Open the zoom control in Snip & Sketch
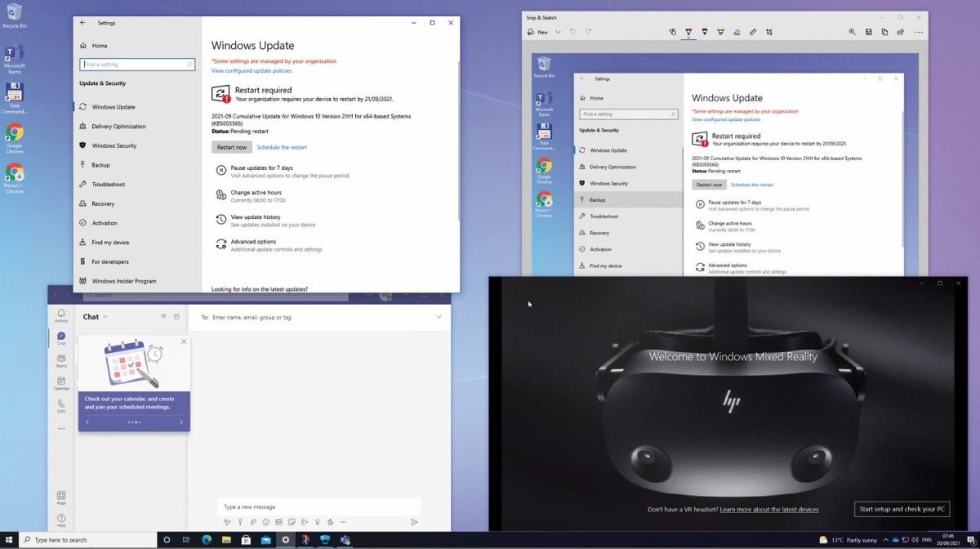Screen dimensions: 980x549 coord(853,32)
